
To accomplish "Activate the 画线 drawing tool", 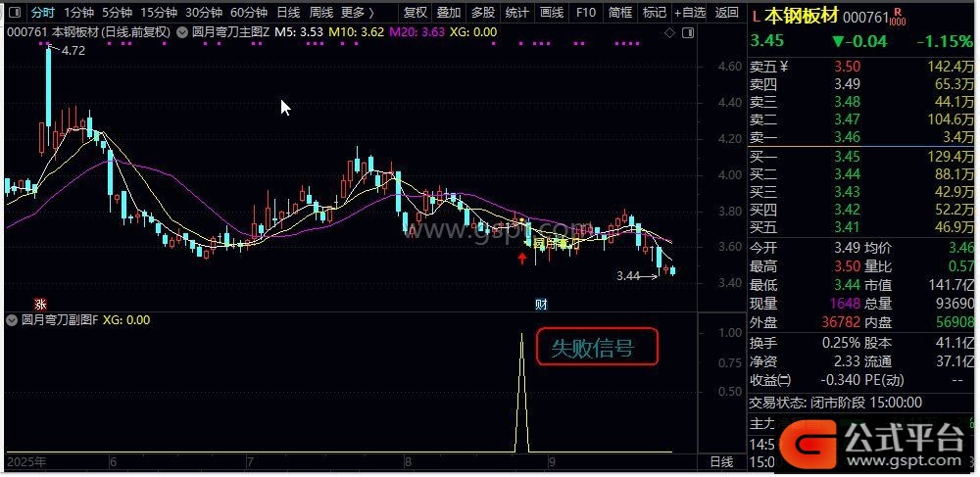I will click(x=551, y=13).
